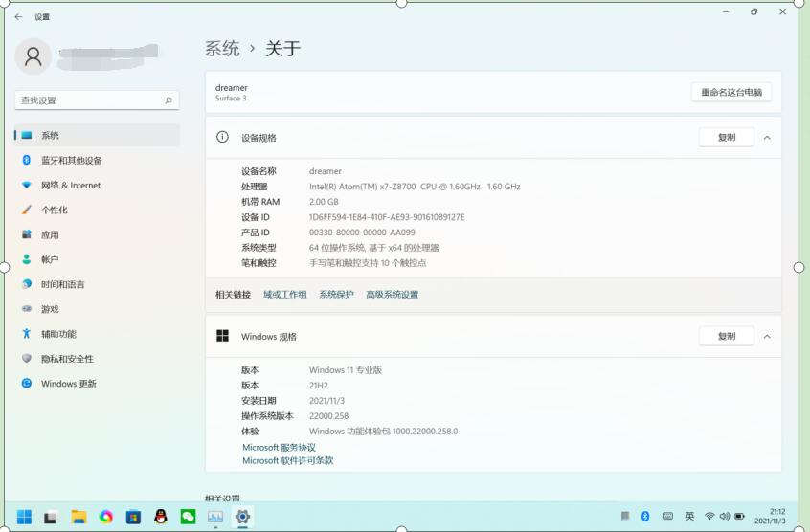Image resolution: width=810 pixels, height=532 pixels.
Task: Collapse the 设备规格 section chevron
Action: pyautogui.click(x=767, y=138)
